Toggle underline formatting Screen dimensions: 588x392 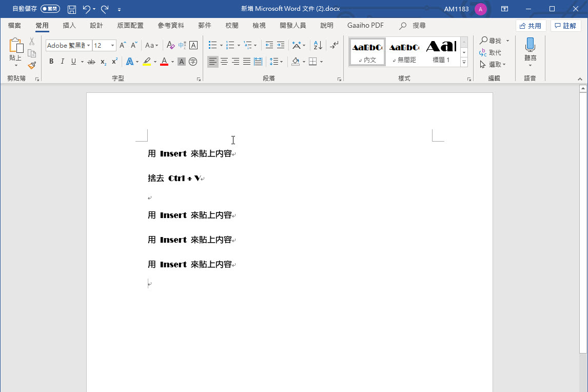pos(73,61)
